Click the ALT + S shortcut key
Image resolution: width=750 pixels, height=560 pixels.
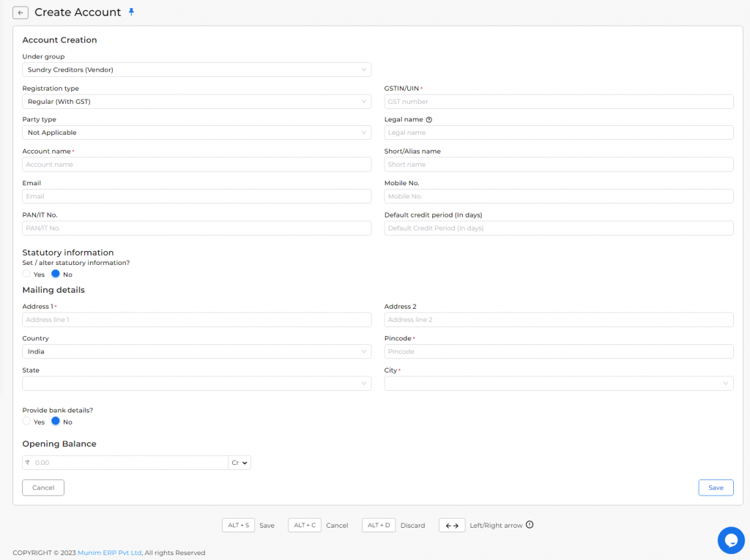pyautogui.click(x=238, y=525)
